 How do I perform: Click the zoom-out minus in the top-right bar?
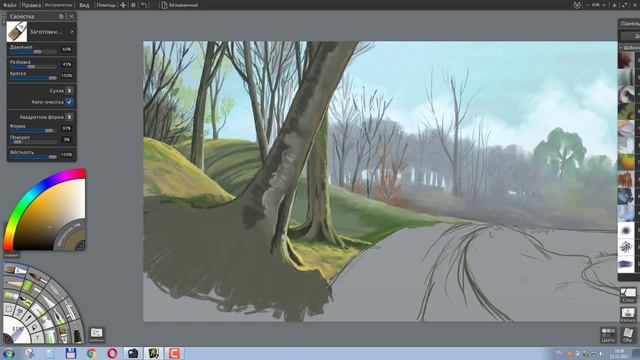(587, 5)
